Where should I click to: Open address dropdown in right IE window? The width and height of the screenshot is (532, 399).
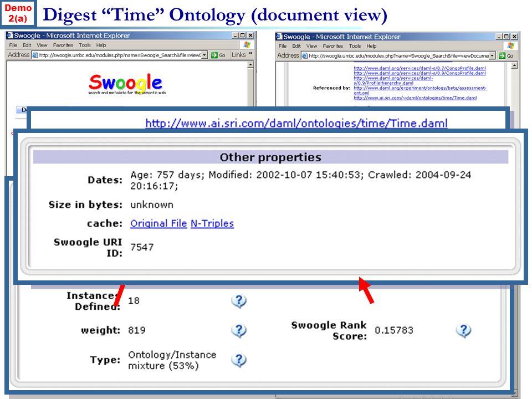click(x=492, y=55)
